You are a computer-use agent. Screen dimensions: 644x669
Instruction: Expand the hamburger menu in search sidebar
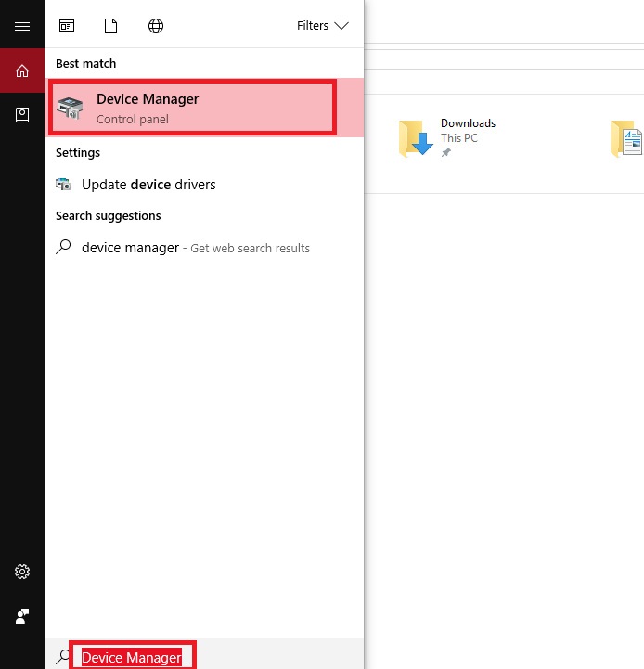pyautogui.click(x=22, y=27)
